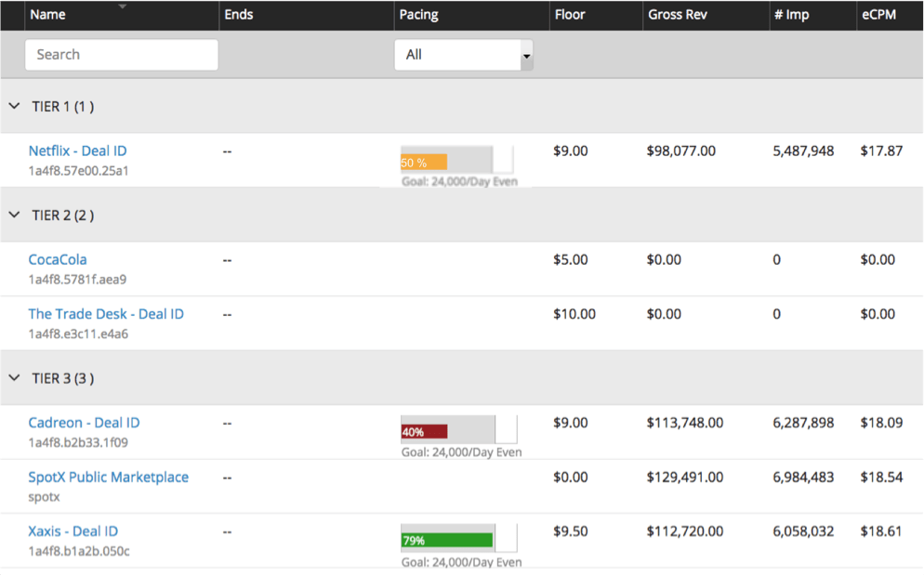Click Xaxis gross revenue $112,720.00
This screenshot has height=576, width=924.
coord(685,531)
